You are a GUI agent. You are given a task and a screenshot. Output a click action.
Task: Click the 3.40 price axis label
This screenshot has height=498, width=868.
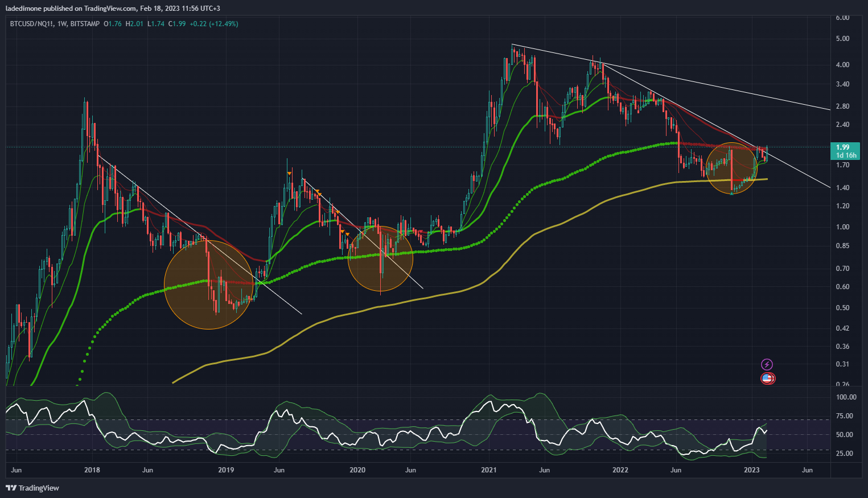(842, 84)
